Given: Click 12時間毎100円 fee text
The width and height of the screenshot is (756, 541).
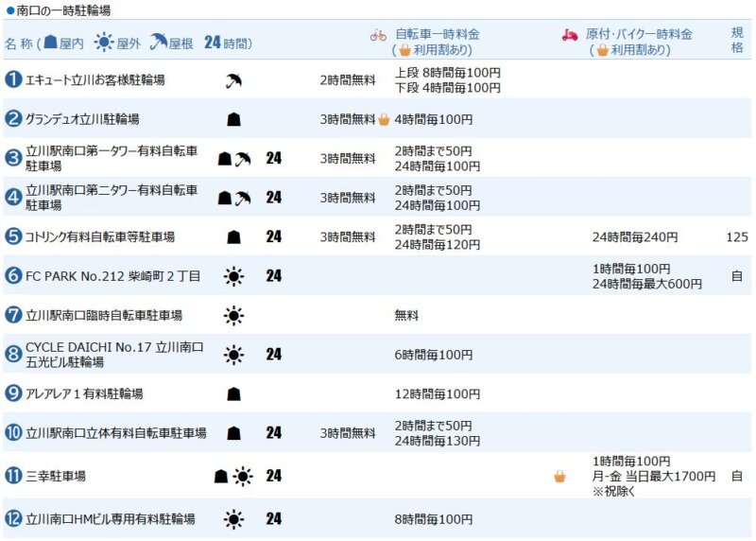Looking at the screenshot, I should [x=438, y=393].
